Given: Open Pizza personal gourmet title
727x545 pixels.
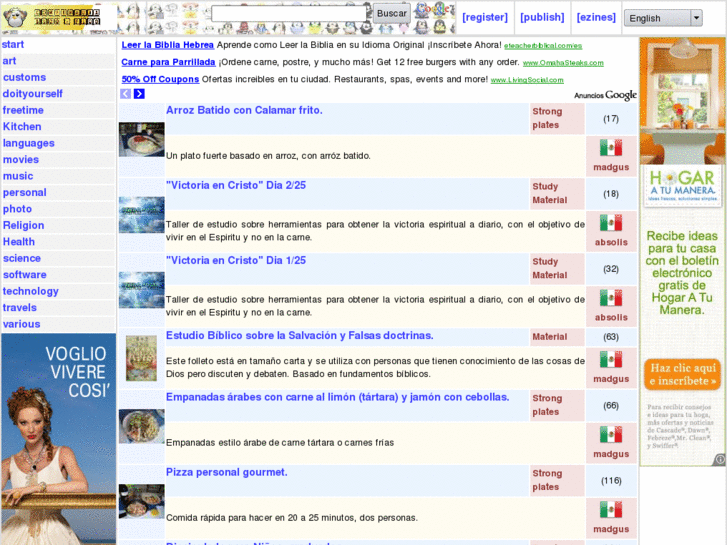Looking at the screenshot, I should click(x=227, y=473).
